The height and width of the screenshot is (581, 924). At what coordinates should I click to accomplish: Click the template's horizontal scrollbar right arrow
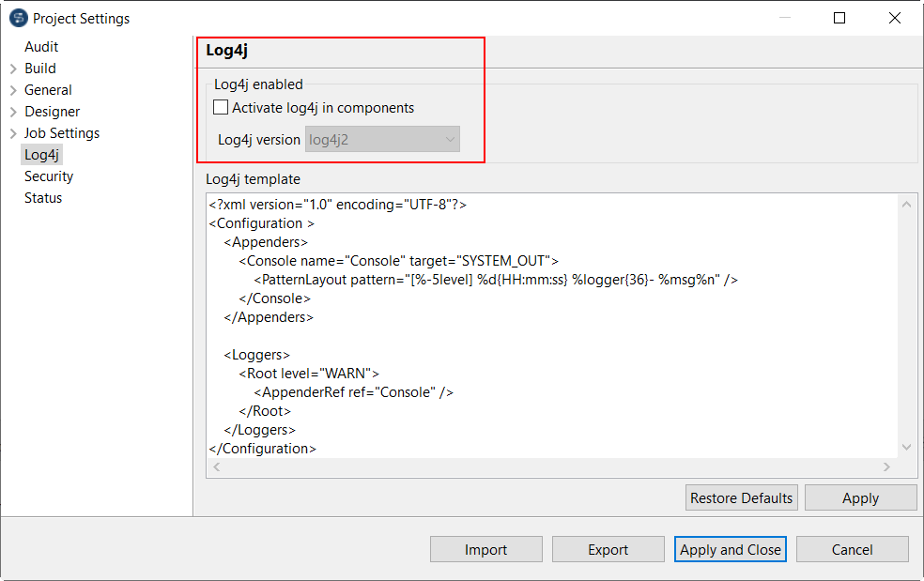(x=886, y=466)
